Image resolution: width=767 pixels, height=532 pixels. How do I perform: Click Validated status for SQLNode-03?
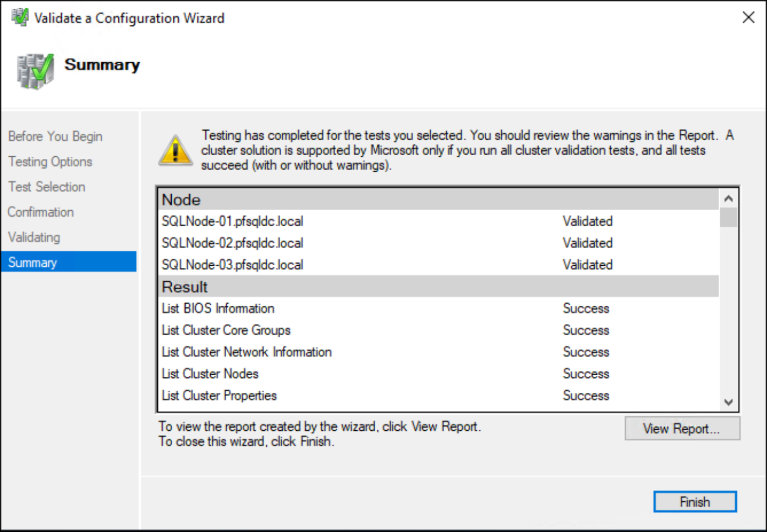point(588,265)
